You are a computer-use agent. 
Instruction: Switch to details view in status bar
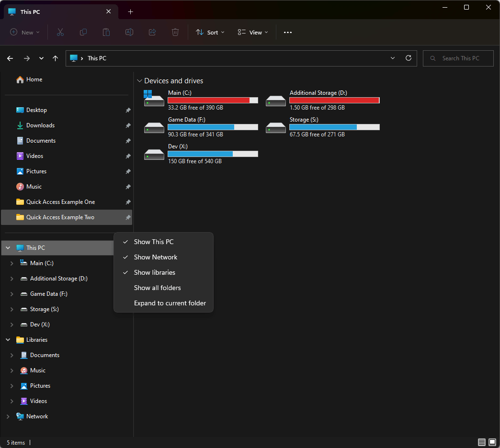[481, 442]
